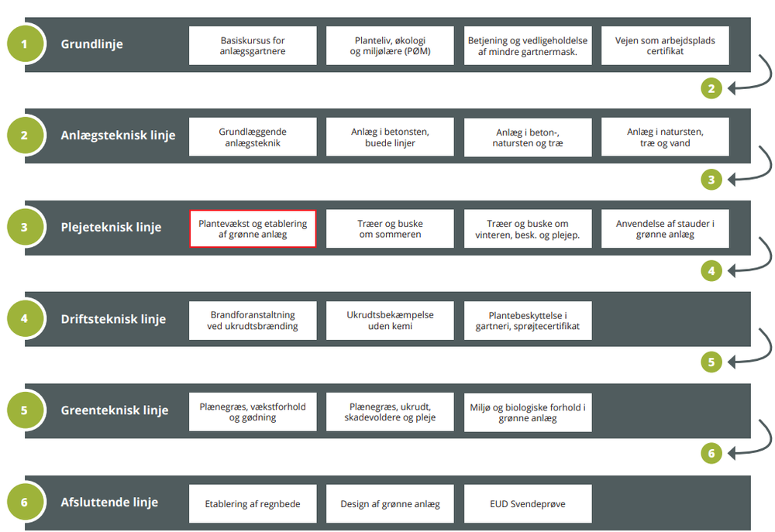Click Etablering af regnbede course box
The height and width of the screenshot is (532, 775).
253,504
